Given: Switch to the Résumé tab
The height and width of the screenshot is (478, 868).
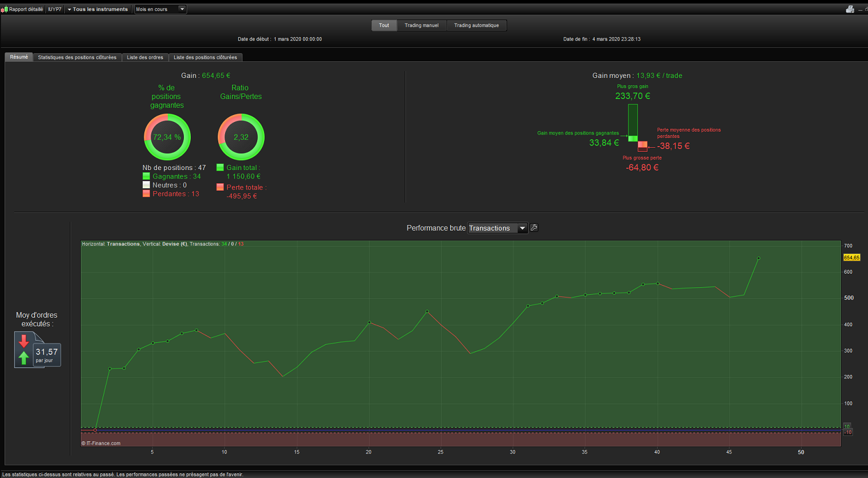Looking at the screenshot, I should click(19, 57).
